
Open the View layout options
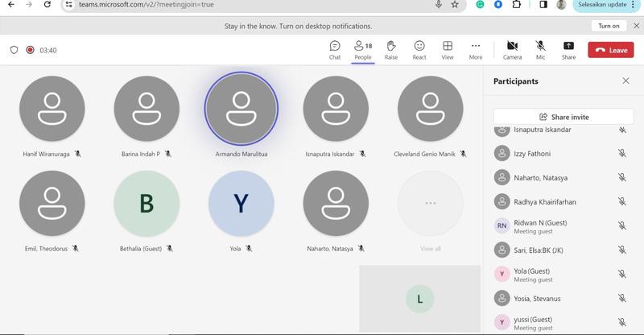(x=448, y=49)
